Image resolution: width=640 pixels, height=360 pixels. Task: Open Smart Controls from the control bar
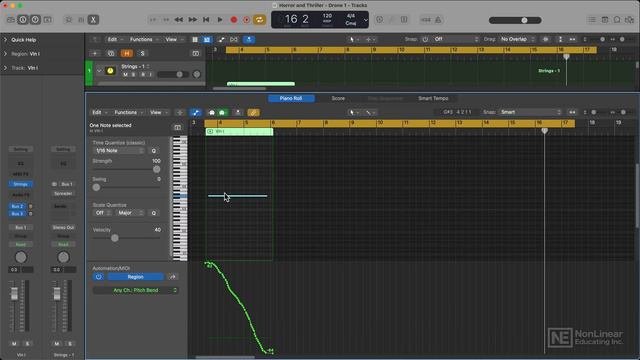point(69,20)
